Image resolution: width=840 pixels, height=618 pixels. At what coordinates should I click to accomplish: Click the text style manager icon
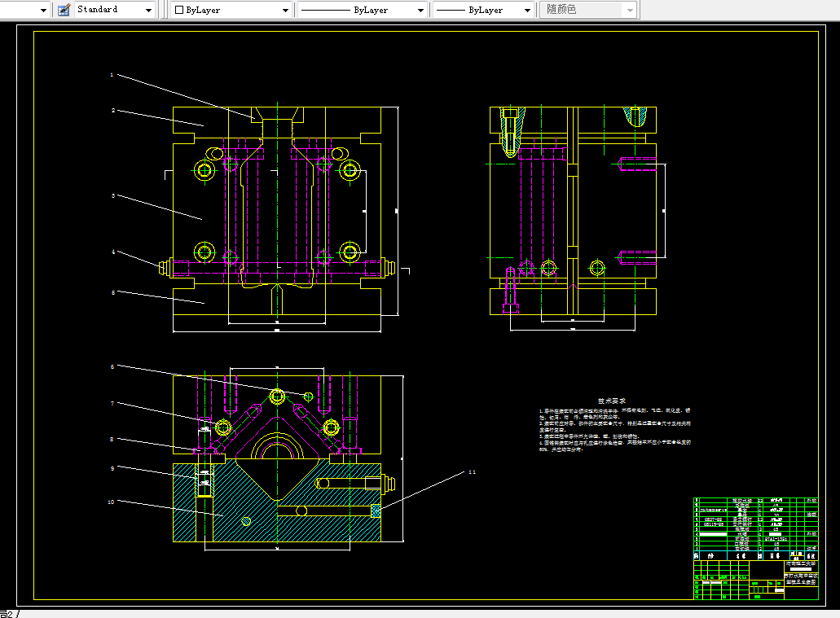pos(64,10)
